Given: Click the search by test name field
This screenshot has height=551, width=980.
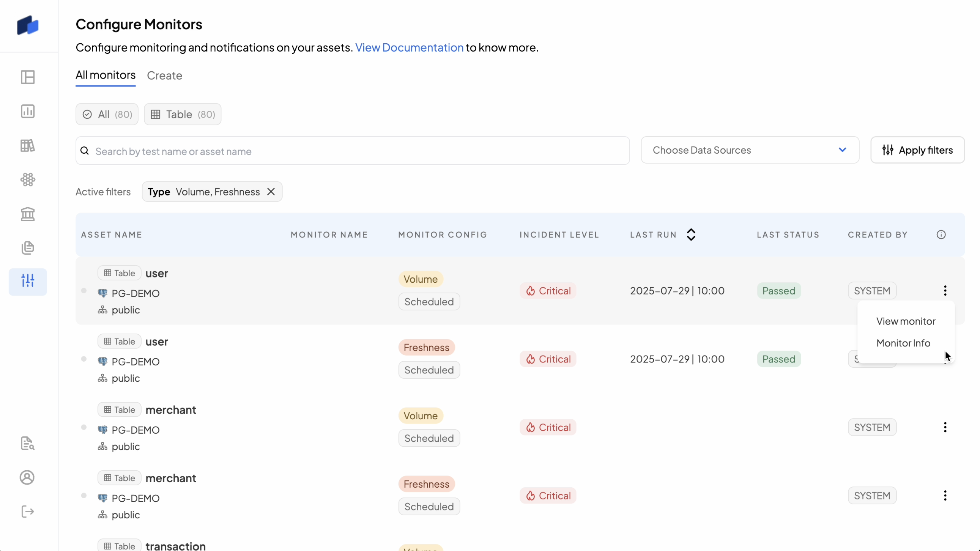Looking at the screenshot, I should click(352, 151).
